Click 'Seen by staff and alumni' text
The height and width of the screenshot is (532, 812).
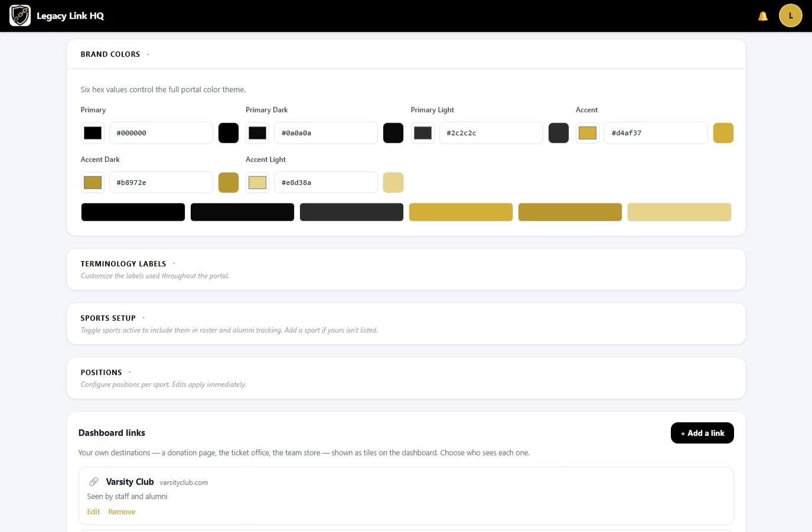127,497
